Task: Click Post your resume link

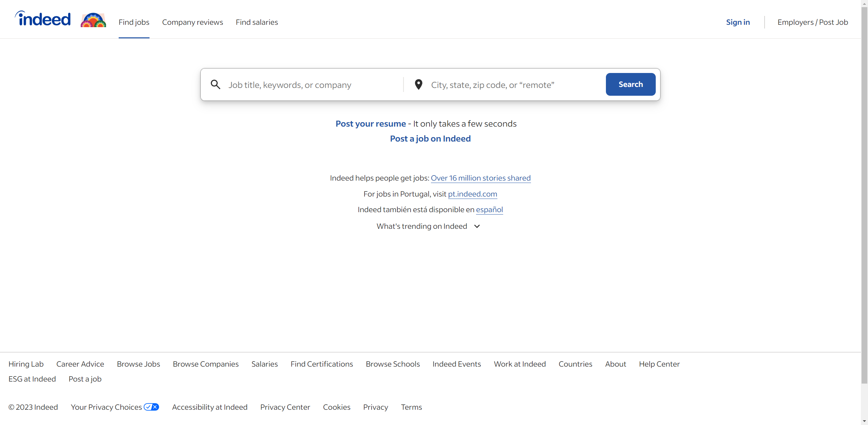Action: (371, 124)
